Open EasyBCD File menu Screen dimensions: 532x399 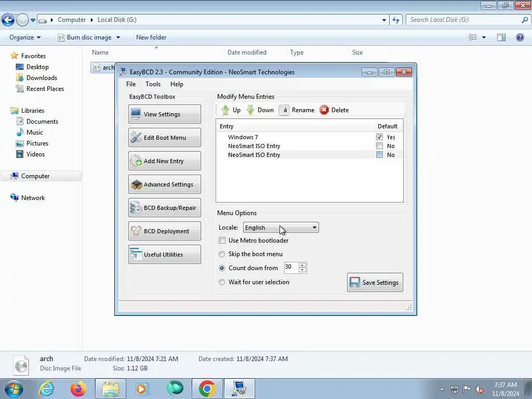point(131,84)
